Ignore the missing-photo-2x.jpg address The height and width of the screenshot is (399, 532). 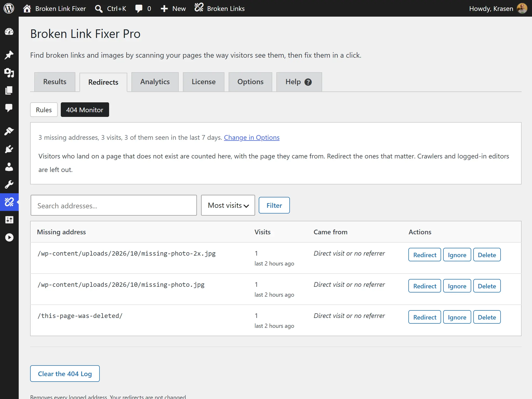[x=457, y=255]
